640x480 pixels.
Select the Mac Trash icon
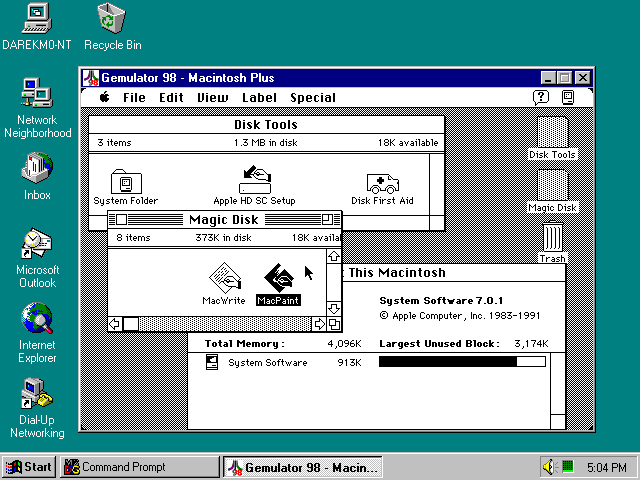(x=553, y=237)
